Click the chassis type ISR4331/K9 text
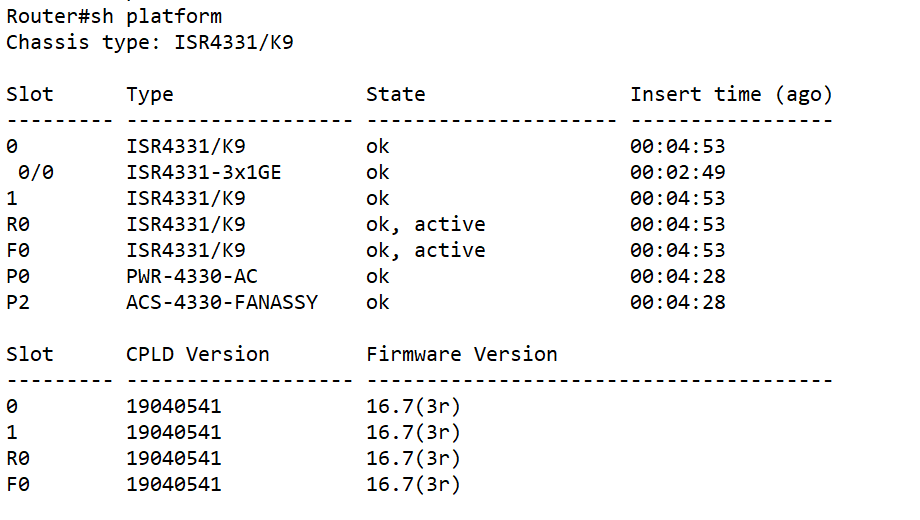920x520 pixels. tap(234, 42)
